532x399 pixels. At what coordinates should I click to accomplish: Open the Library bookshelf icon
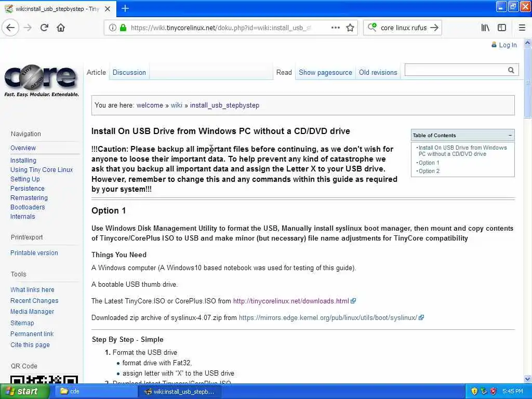coord(485,28)
